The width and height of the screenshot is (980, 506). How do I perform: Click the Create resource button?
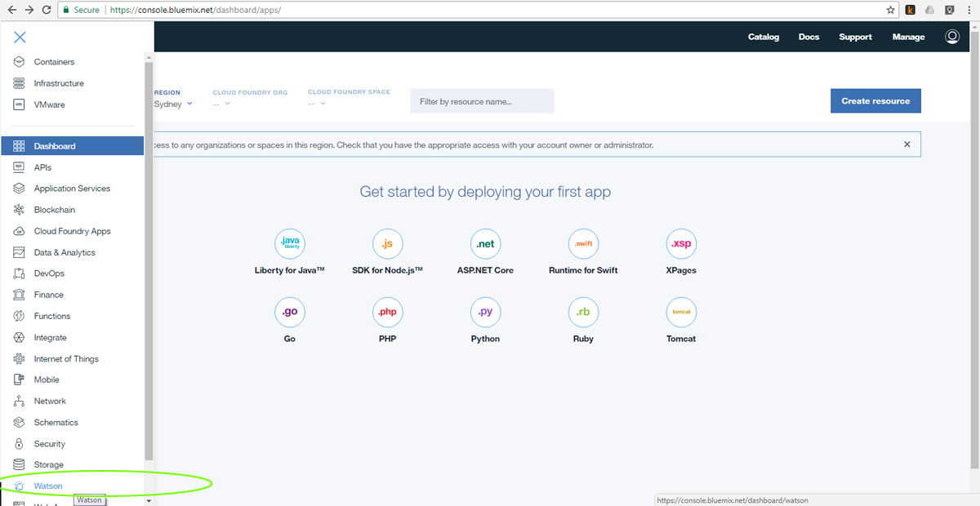(875, 101)
